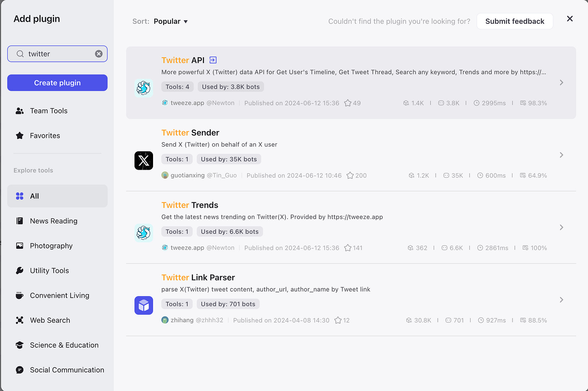Click the Convenient Living cup icon
588x391 pixels.
(x=19, y=295)
